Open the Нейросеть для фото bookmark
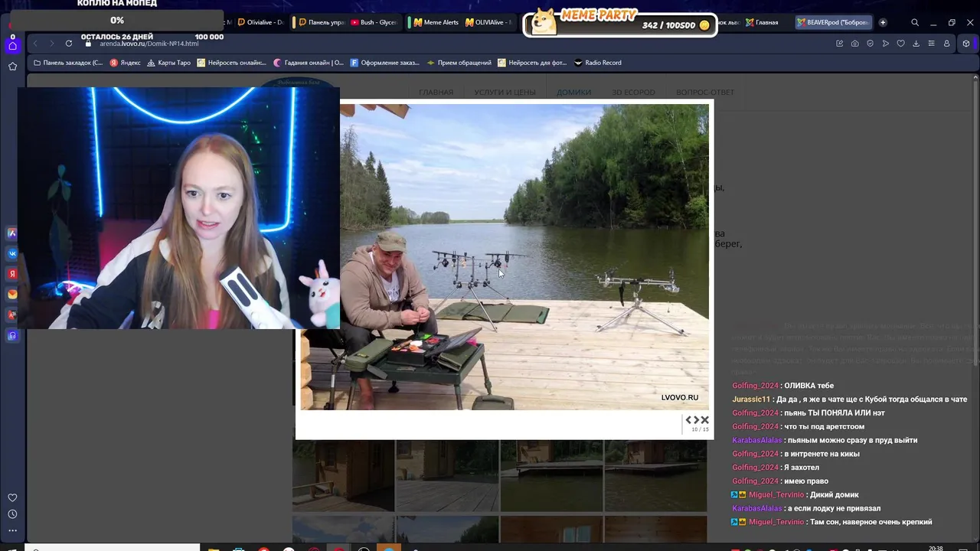The height and width of the screenshot is (551, 980). point(533,63)
